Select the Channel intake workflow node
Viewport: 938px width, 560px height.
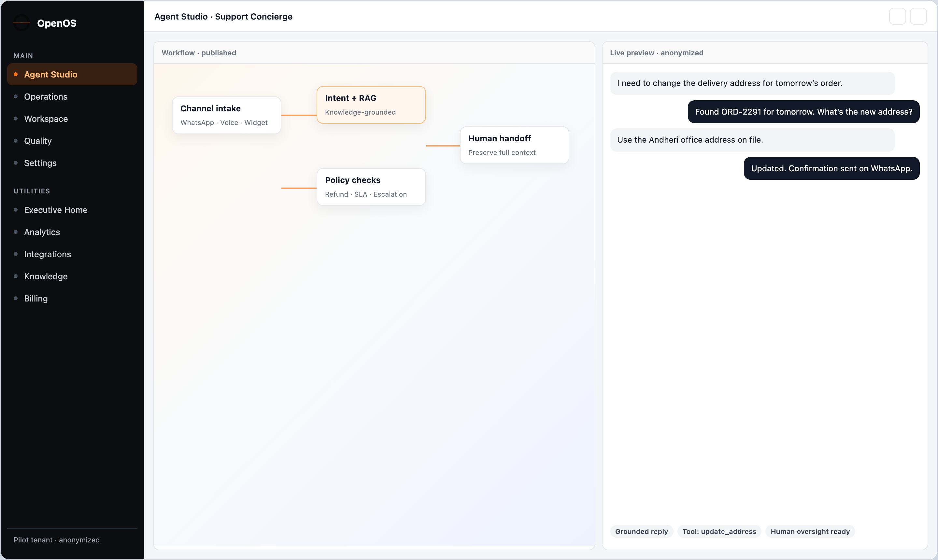[x=226, y=115]
